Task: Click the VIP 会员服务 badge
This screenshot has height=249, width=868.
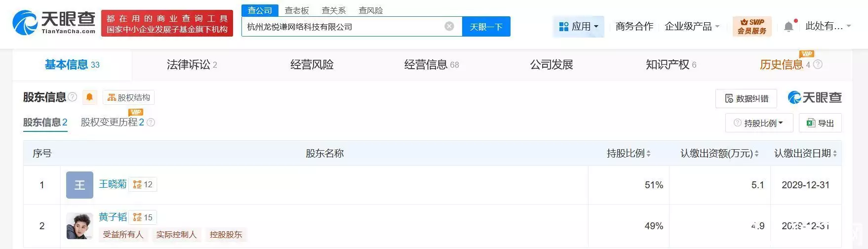Action: pyautogui.click(x=752, y=26)
